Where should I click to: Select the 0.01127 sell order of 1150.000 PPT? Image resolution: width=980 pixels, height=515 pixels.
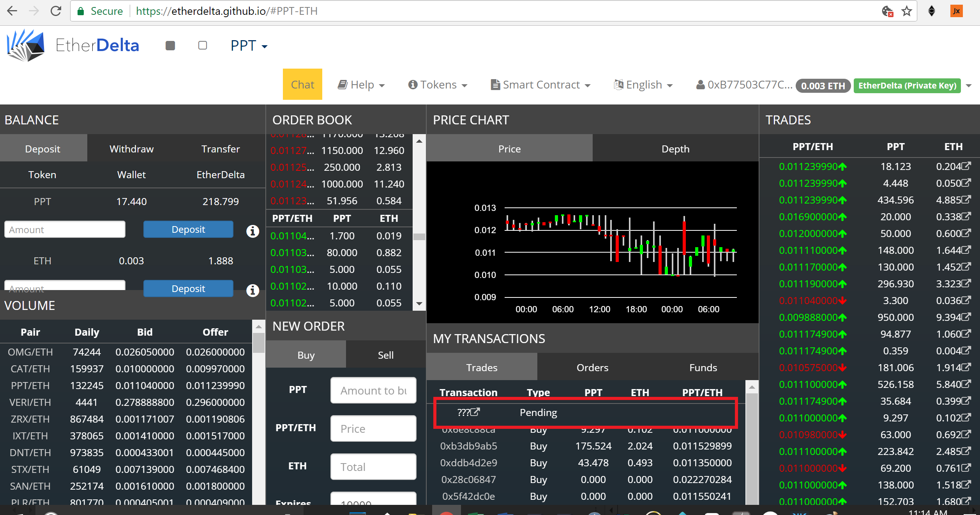(x=338, y=150)
